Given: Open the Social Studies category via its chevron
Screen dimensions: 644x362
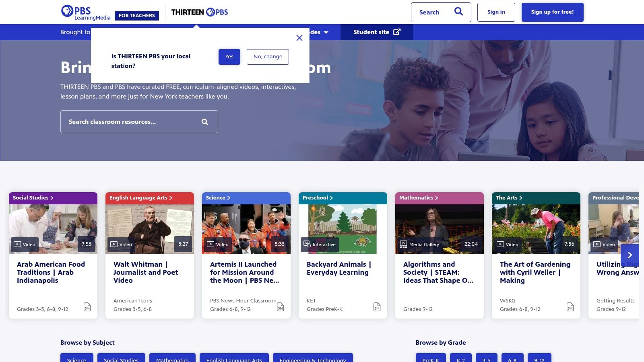Looking at the screenshot, I should [x=52, y=197].
